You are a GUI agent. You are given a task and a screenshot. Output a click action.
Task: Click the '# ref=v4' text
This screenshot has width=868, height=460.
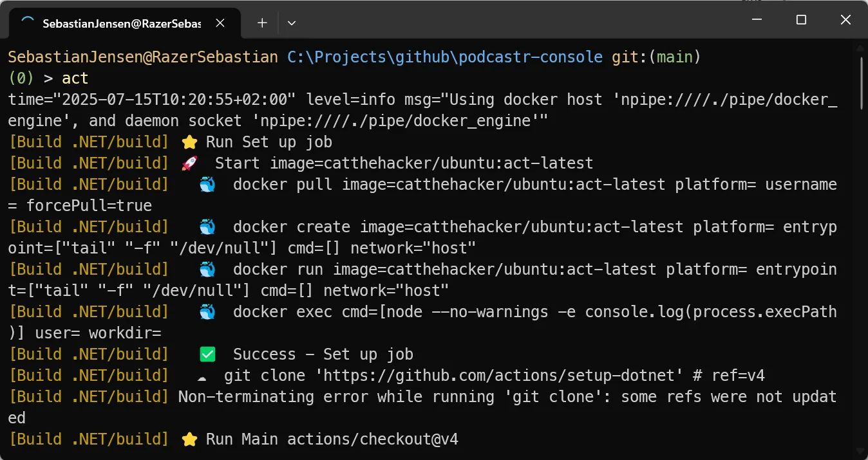729,375
